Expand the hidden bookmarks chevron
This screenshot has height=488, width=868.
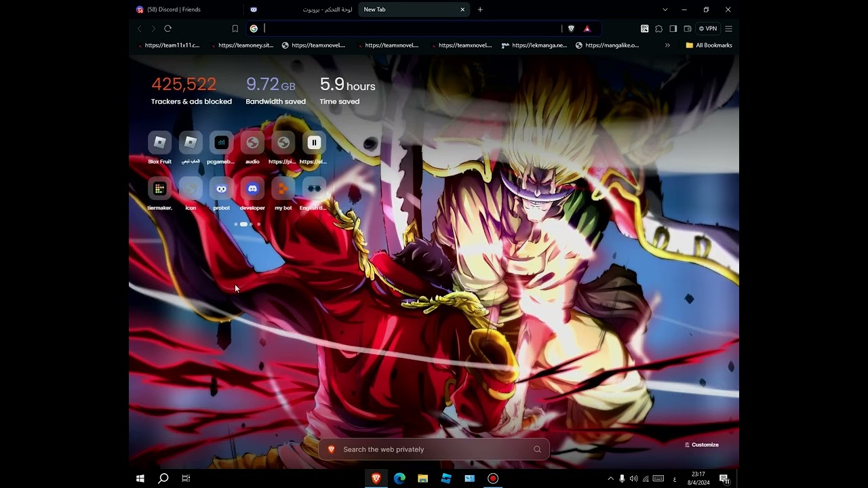coord(667,45)
